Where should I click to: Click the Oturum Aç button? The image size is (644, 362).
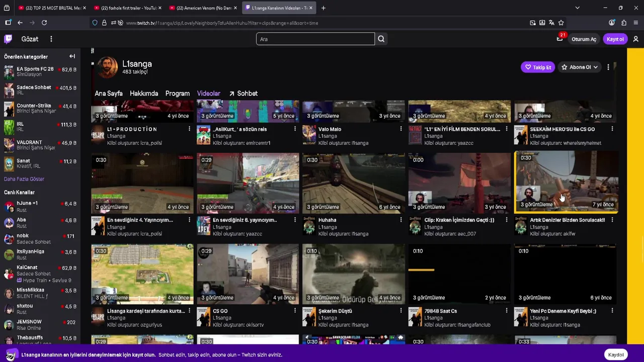(584, 39)
